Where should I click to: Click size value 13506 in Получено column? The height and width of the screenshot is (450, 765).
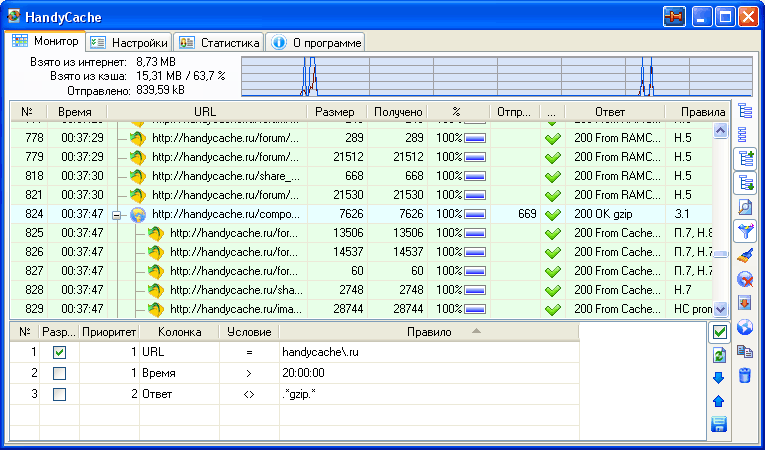pyautogui.click(x=408, y=233)
